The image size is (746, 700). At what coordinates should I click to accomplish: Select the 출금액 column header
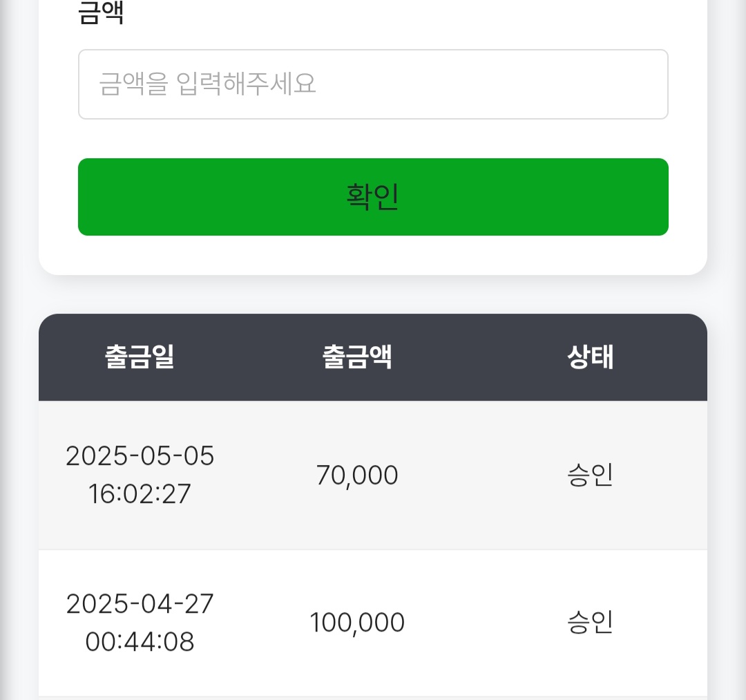pyautogui.click(x=357, y=357)
